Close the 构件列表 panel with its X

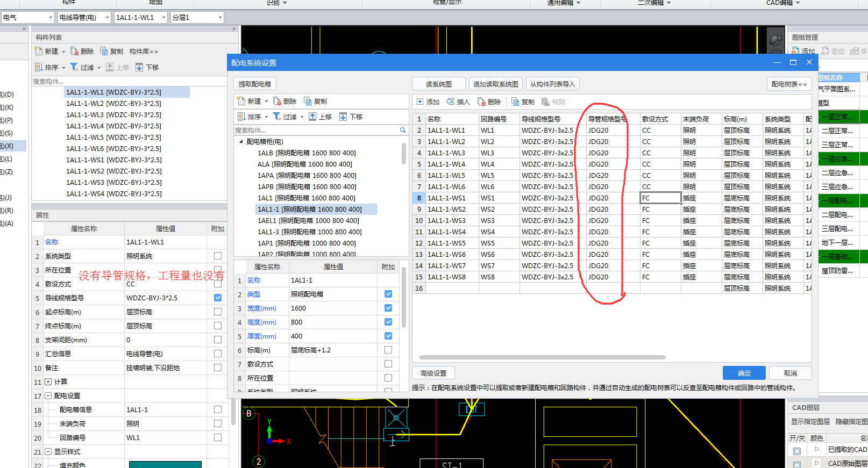234,29
